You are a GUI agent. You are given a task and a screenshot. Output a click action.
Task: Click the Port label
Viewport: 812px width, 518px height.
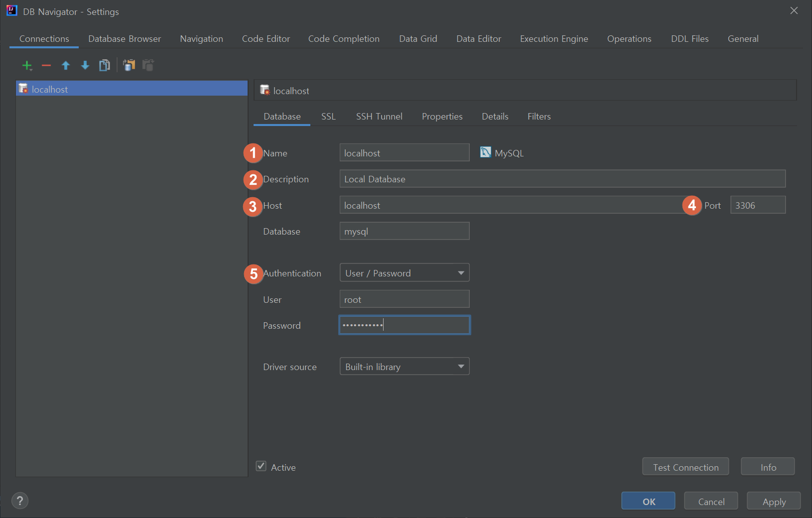tap(712, 206)
